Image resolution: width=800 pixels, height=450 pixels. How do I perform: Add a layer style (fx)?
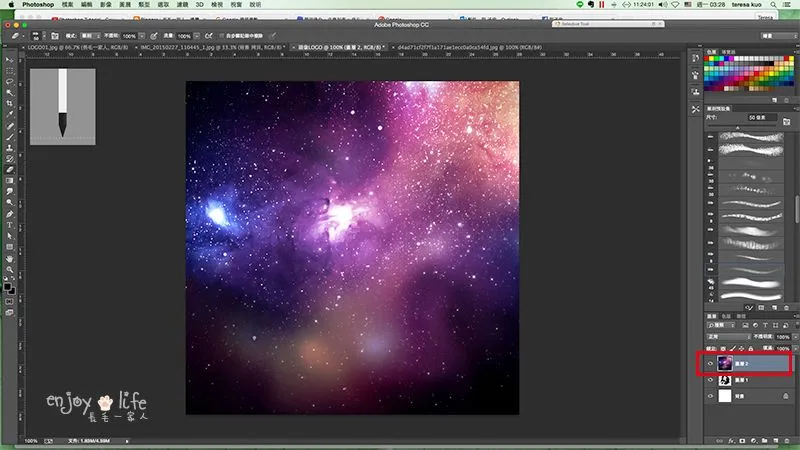click(x=731, y=441)
